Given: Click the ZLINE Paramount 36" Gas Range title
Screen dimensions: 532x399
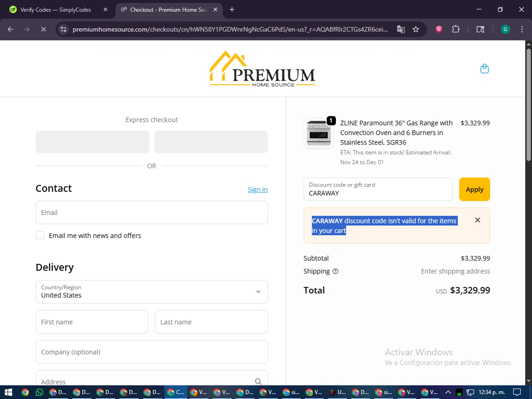Looking at the screenshot, I should coord(397,133).
